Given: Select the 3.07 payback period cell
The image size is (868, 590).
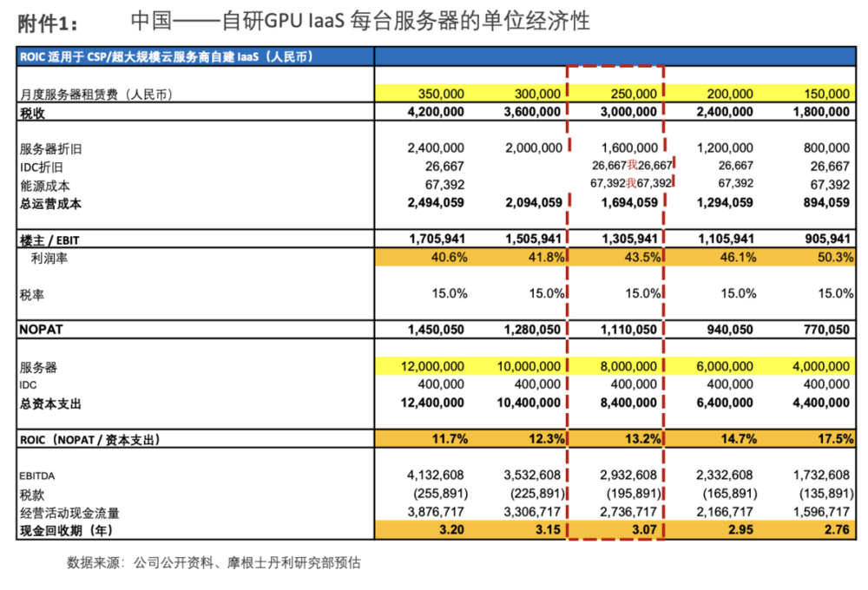Looking at the screenshot, I should 644,529.
